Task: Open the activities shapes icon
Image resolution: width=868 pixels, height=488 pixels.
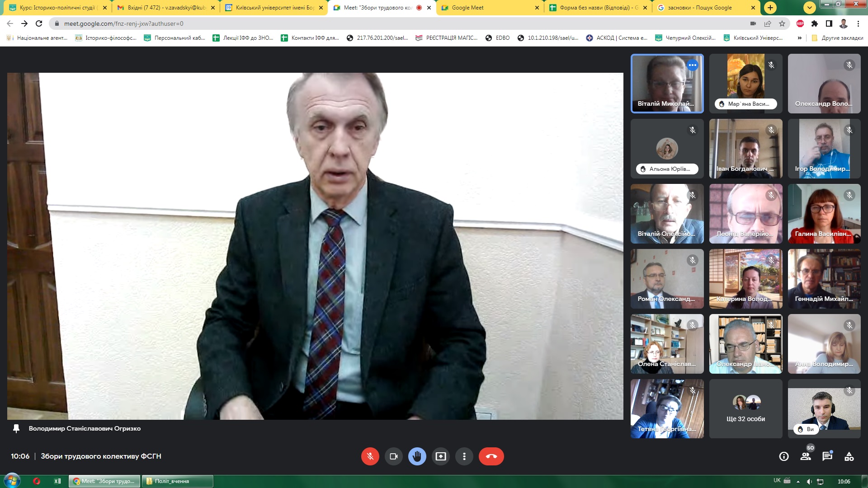Action: 849,456
